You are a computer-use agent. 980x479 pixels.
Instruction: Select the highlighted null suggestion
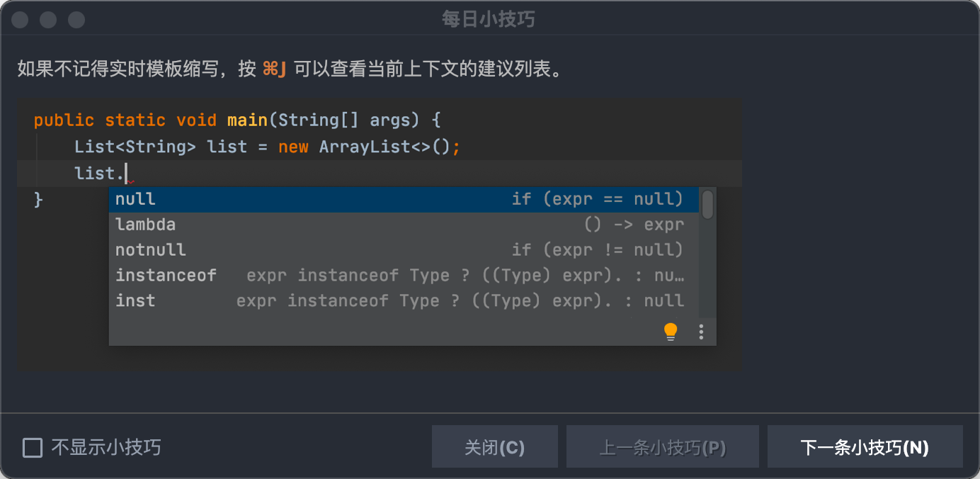pyautogui.click(x=283, y=199)
